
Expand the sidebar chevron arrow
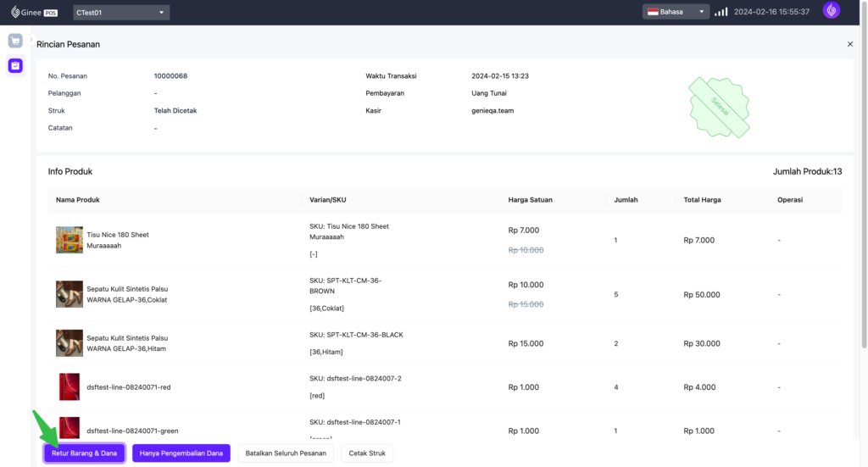pyautogui.click(x=31, y=40)
